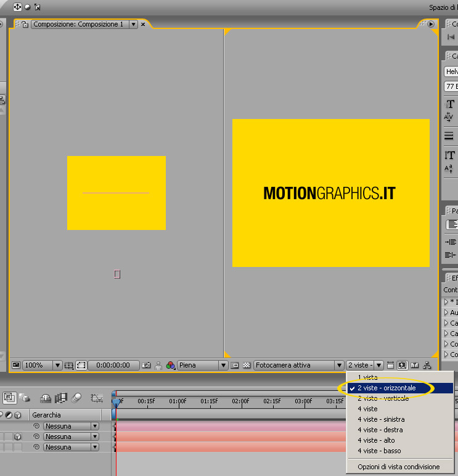Toggle live update icon in timeline

pos(9,397)
